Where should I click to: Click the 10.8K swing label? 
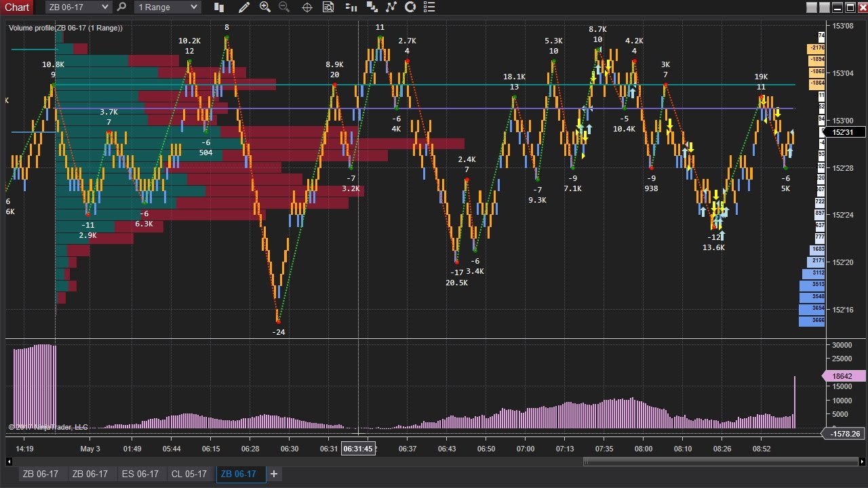pyautogui.click(x=53, y=64)
